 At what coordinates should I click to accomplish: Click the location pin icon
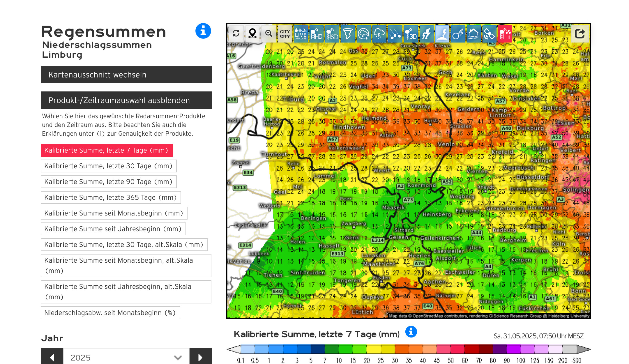tap(252, 33)
